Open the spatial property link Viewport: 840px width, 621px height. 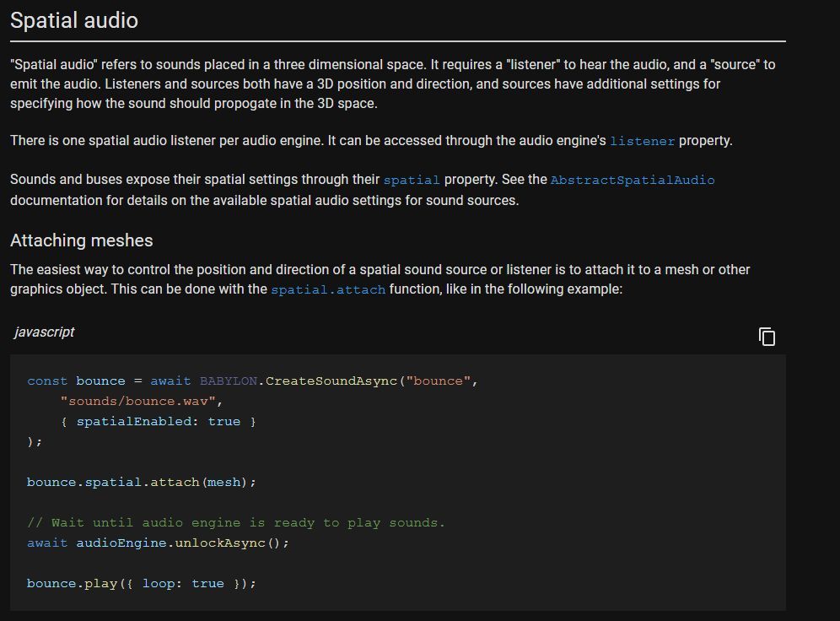[x=412, y=180]
